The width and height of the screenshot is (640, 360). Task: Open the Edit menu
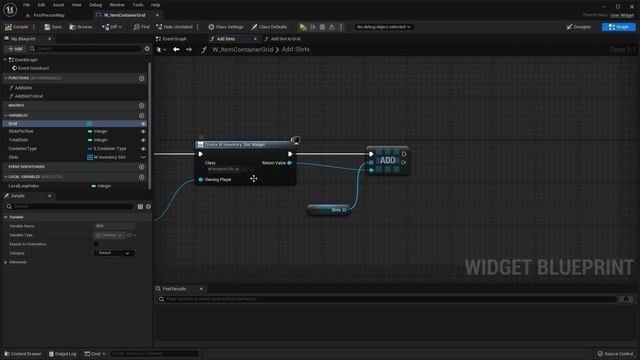41,5
